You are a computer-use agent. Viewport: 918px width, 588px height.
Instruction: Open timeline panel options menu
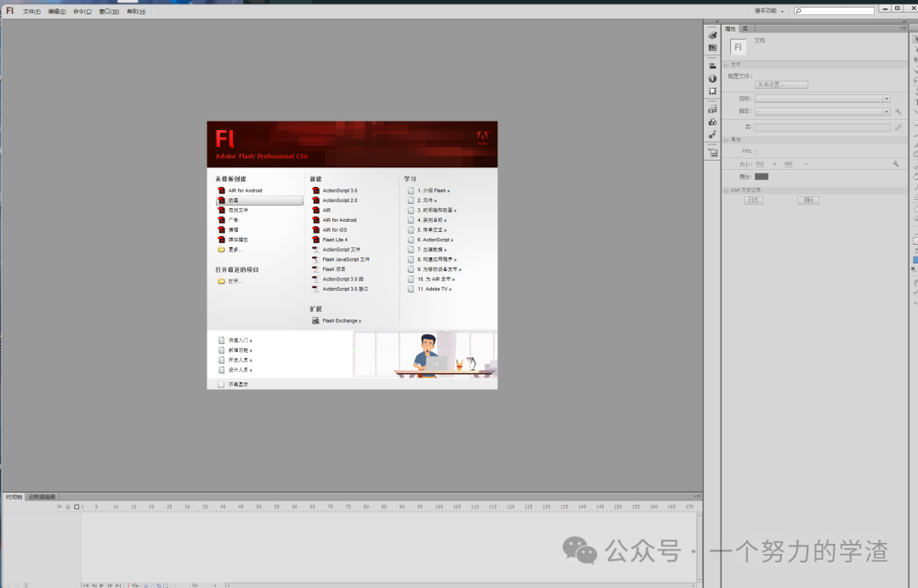tap(697, 496)
